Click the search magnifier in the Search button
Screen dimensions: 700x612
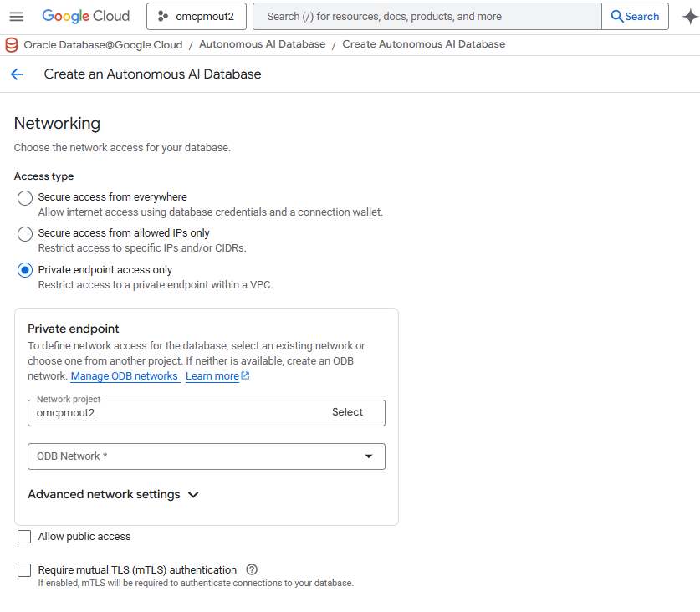(x=616, y=16)
